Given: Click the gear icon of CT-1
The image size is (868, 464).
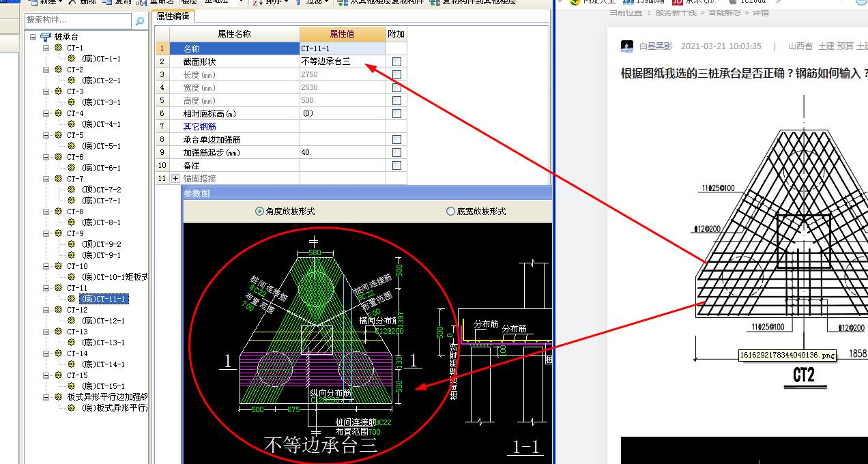Looking at the screenshot, I should click(58, 48).
